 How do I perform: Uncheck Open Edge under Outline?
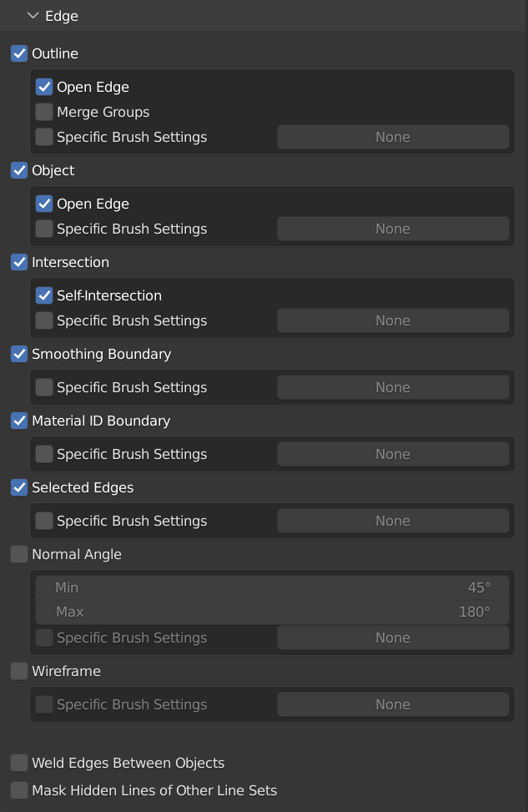coord(44,87)
